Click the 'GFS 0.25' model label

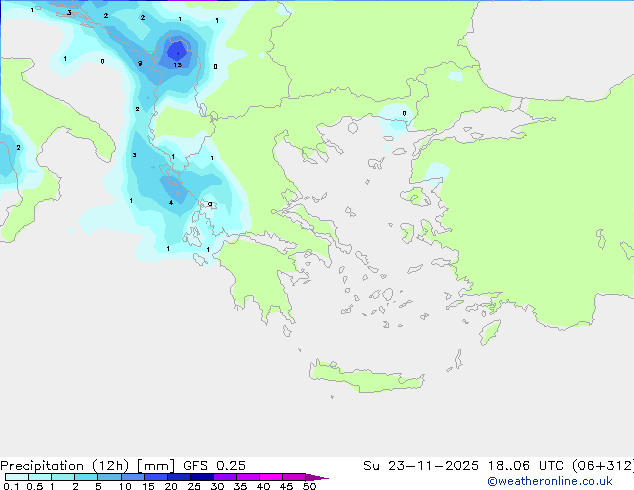(214, 466)
